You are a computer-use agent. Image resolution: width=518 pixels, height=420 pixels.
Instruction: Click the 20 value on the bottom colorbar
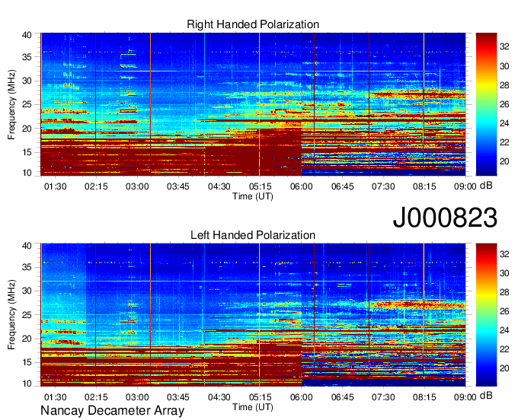click(x=504, y=368)
